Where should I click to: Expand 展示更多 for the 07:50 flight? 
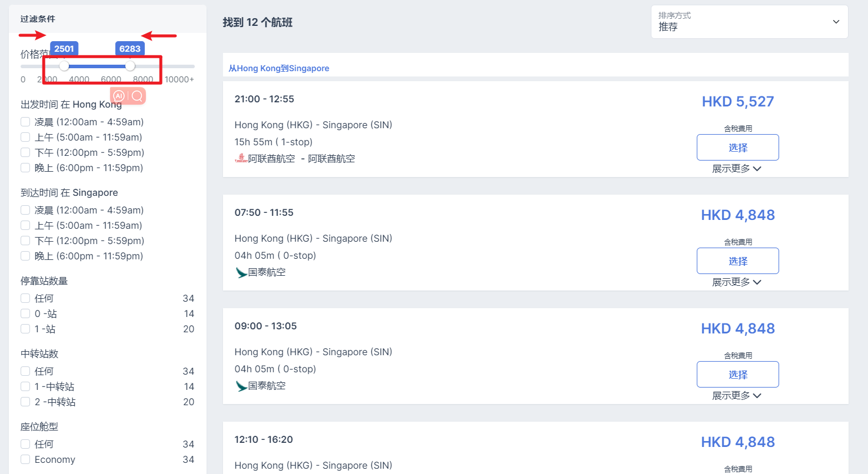(x=737, y=282)
